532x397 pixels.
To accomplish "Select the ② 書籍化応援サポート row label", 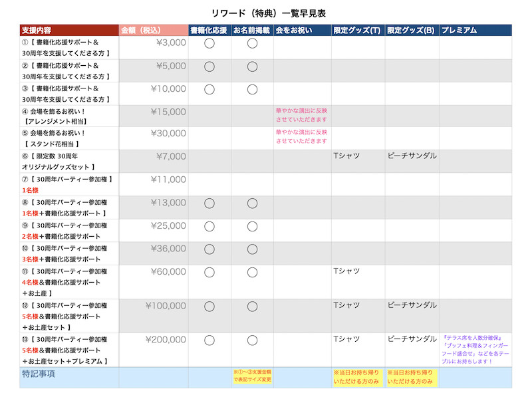I will tap(66, 71).
